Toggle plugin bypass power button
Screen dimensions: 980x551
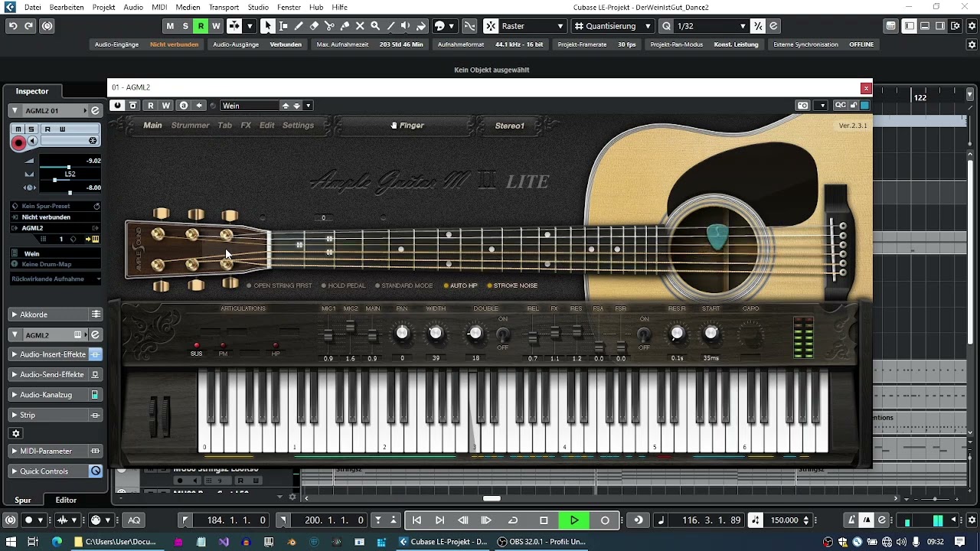click(117, 106)
